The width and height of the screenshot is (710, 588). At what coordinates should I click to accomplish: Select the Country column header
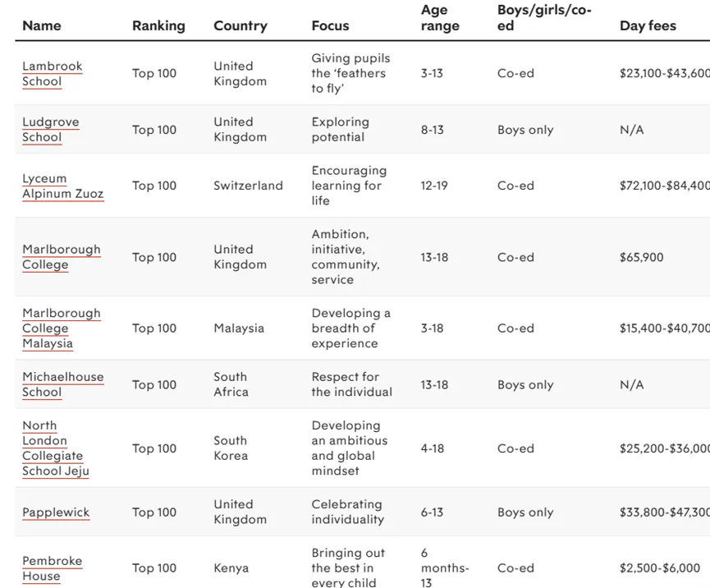[240, 26]
